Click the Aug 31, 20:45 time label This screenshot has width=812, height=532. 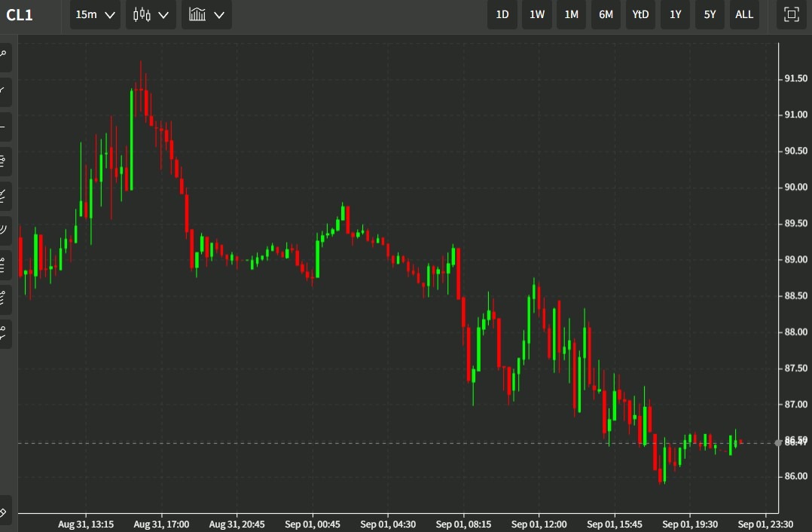coord(237,524)
